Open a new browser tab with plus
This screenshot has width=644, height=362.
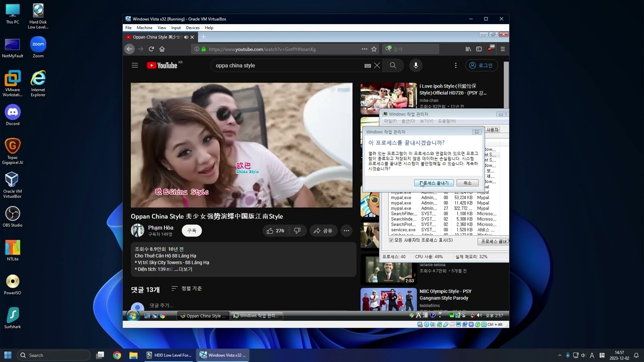(203, 37)
